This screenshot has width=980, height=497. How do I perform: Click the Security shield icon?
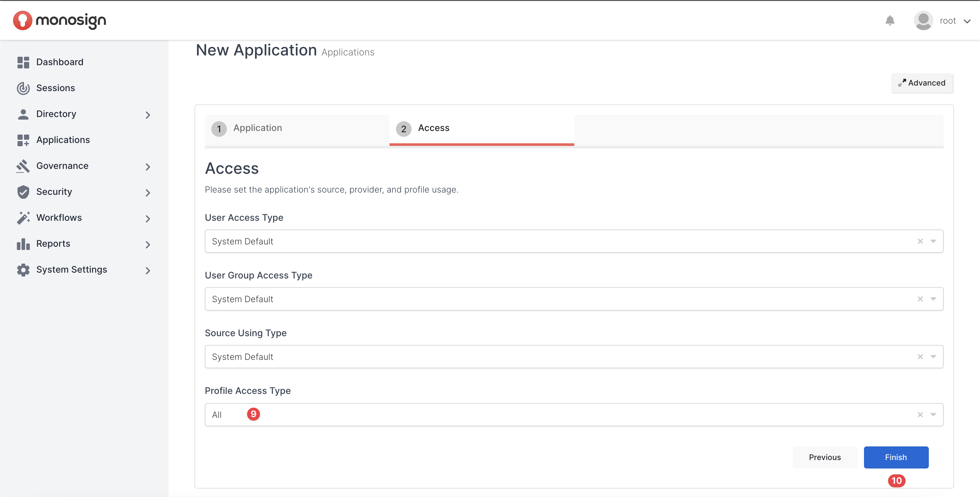pyautogui.click(x=23, y=192)
